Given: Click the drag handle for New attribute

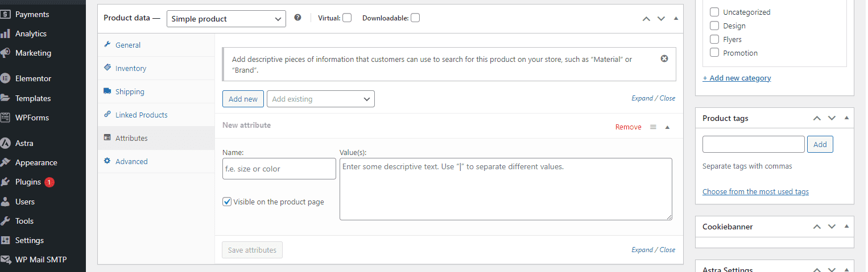Looking at the screenshot, I should (x=653, y=127).
